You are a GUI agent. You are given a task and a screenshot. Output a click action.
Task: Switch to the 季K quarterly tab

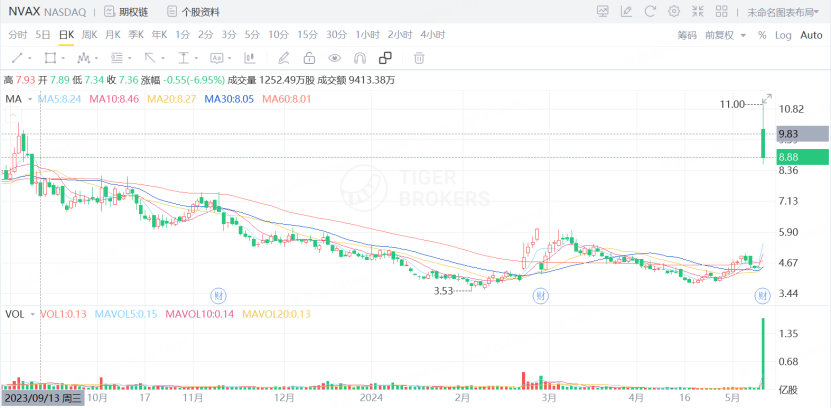pyautogui.click(x=136, y=35)
